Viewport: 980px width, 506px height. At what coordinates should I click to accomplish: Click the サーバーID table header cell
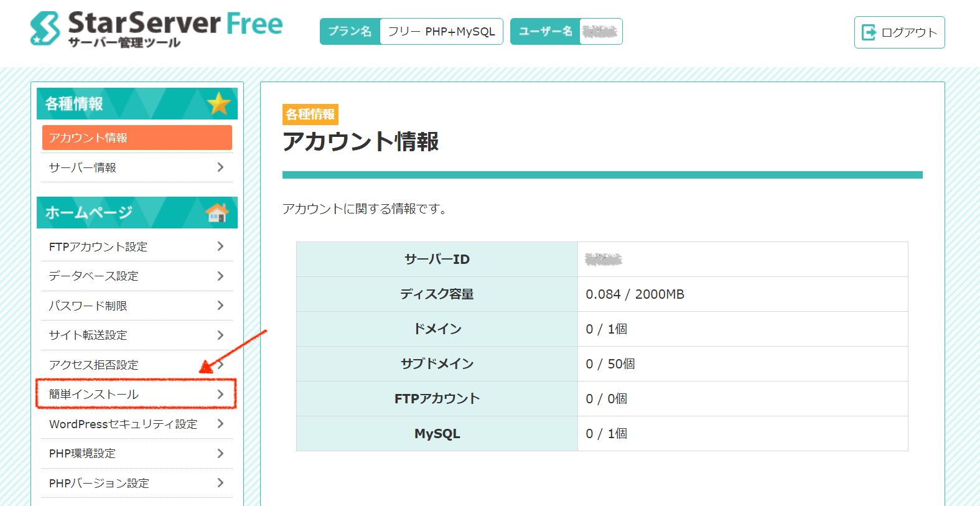(437, 259)
